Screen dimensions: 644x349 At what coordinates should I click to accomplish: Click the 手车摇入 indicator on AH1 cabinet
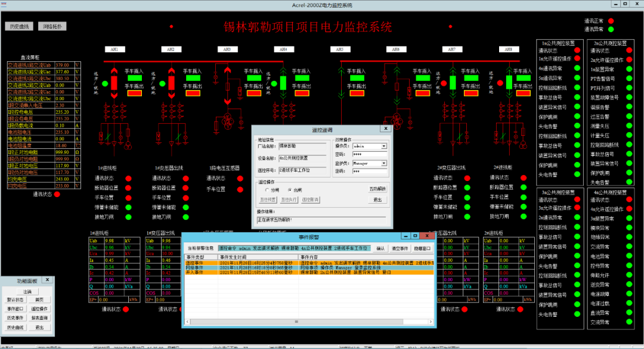click(x=135, y=77)
